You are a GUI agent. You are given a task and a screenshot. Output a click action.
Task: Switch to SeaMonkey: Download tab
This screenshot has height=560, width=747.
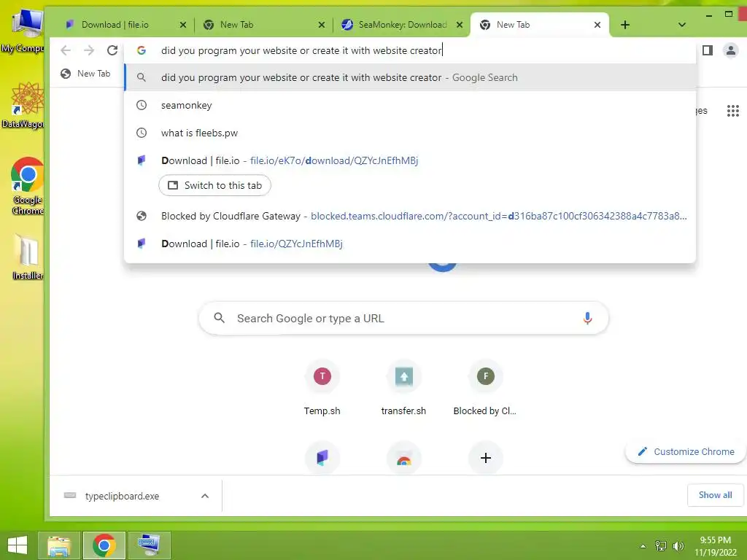(403, 25)
